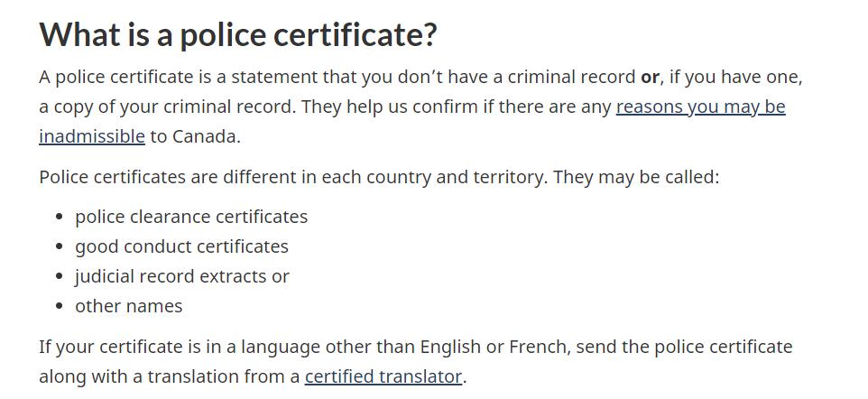868x399 pixels.
Task: Open the "reasons you may be inadmissible" link
Action: coord(700,107)
